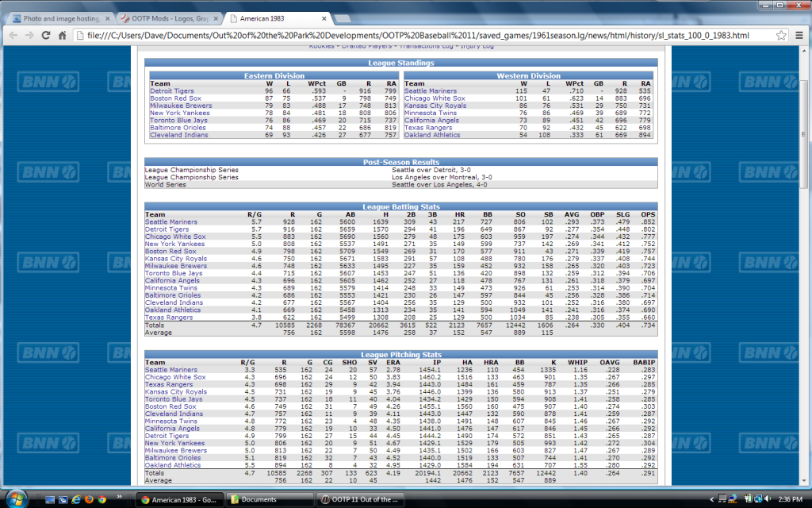Open Boston Red Sox in Eastern Division standings
812x508 pixels.
[175, 98]
